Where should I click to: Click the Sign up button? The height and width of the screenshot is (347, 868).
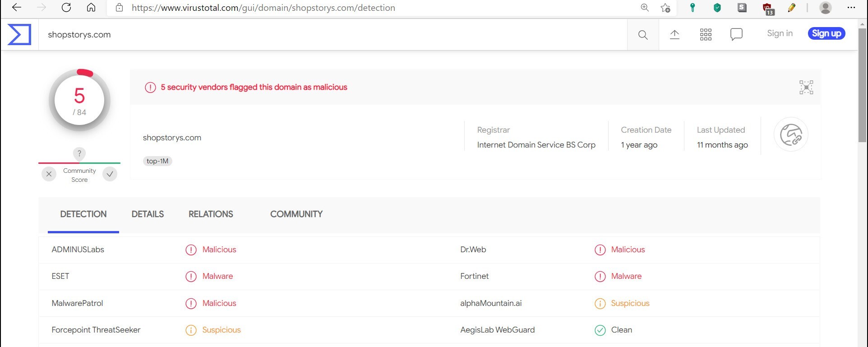click(826, 33)
